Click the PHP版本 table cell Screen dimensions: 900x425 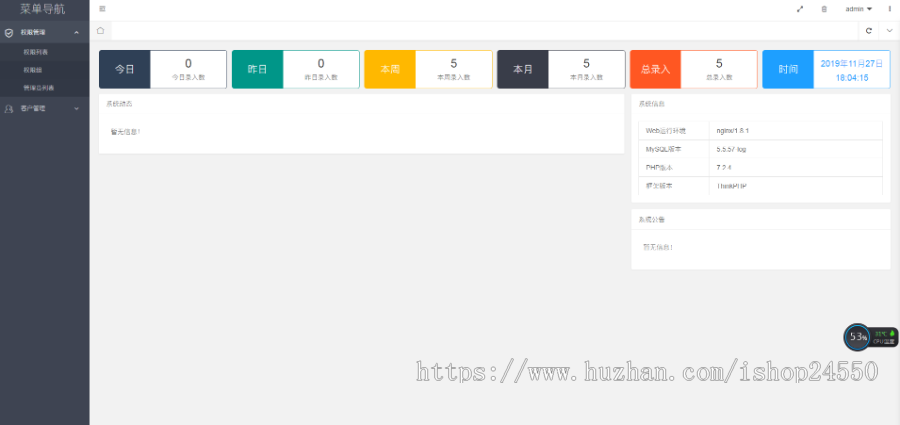point(674,167)
